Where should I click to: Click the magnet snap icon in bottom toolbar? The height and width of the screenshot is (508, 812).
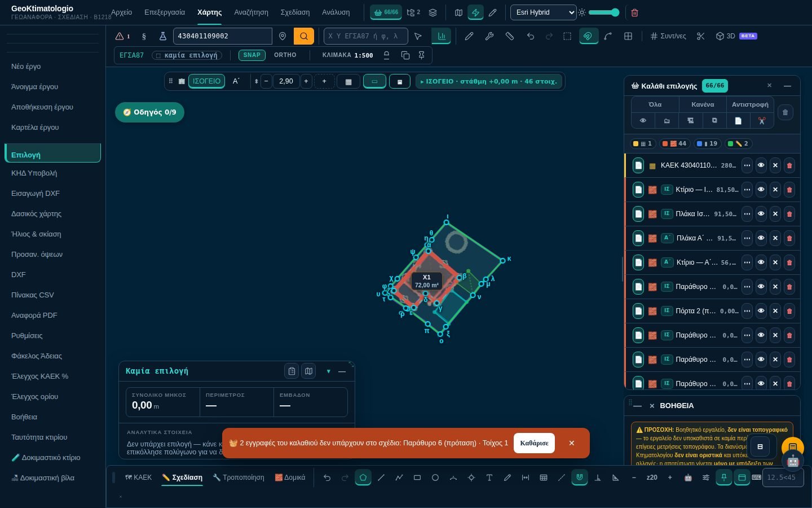(x=579, y=478)
